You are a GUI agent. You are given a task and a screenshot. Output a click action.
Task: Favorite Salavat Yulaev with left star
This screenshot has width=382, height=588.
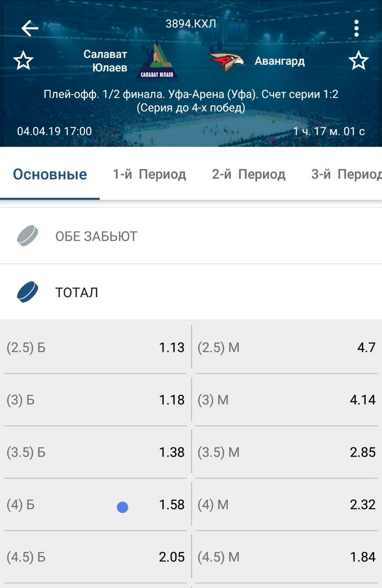tap(23, 61)
